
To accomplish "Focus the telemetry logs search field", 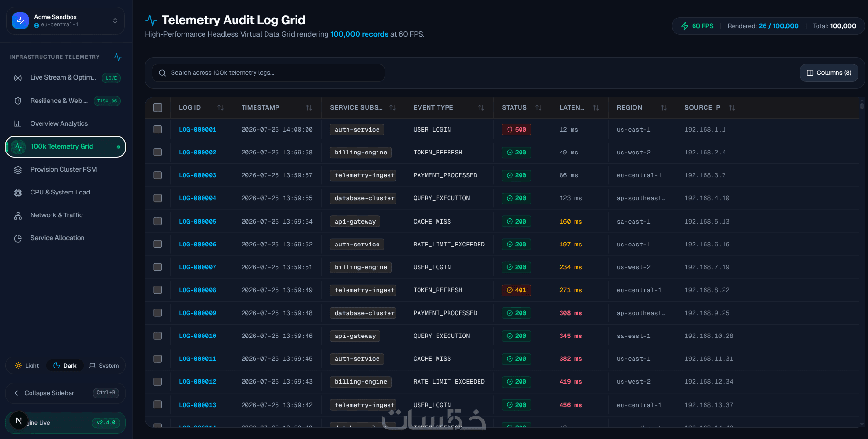I will (268, 73).
